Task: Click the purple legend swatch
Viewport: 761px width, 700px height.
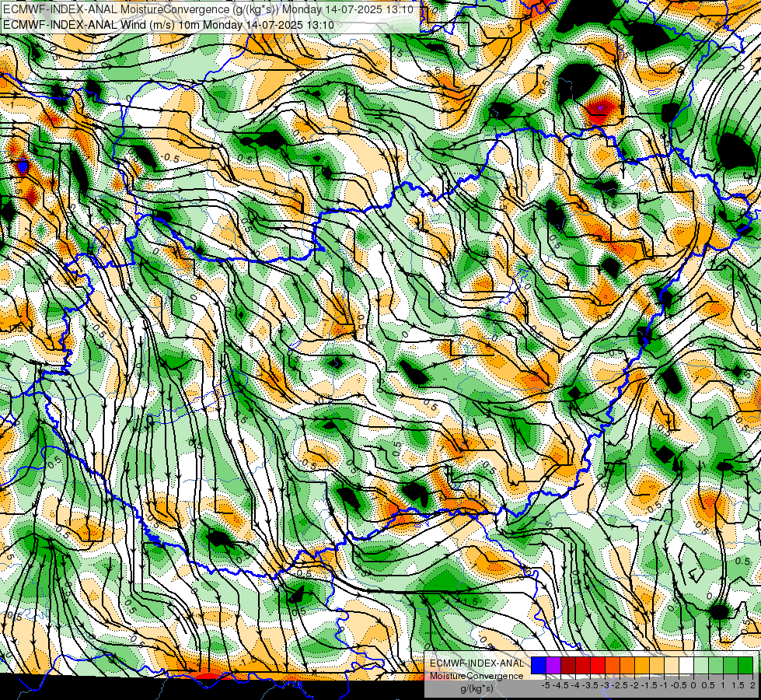Action: tap(553, 665)
